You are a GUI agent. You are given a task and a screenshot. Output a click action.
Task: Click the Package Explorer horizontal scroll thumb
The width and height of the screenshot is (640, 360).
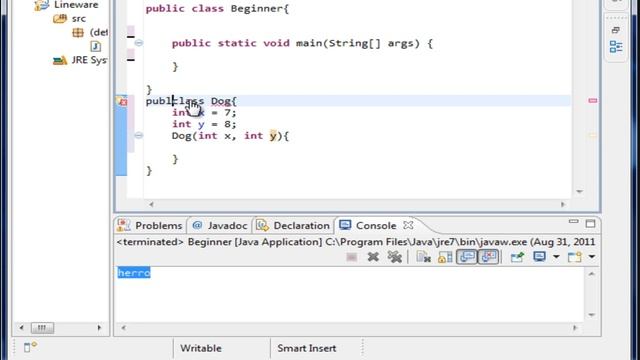[42, 327]
